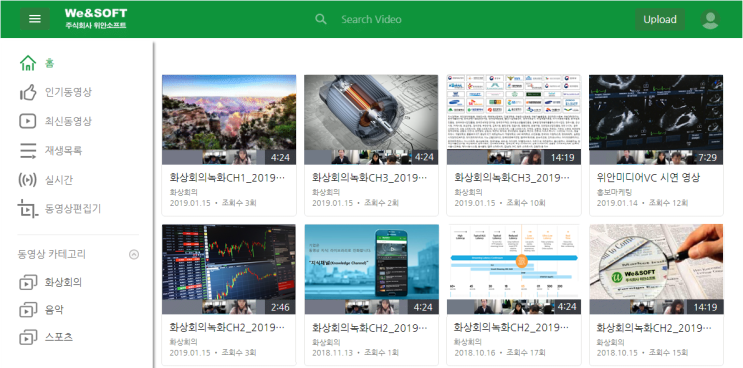Click 2019.01.14 · 조회수 12회 text
Image resolution: width=743 pixels, height=368 pixels.
pos(642,203)
